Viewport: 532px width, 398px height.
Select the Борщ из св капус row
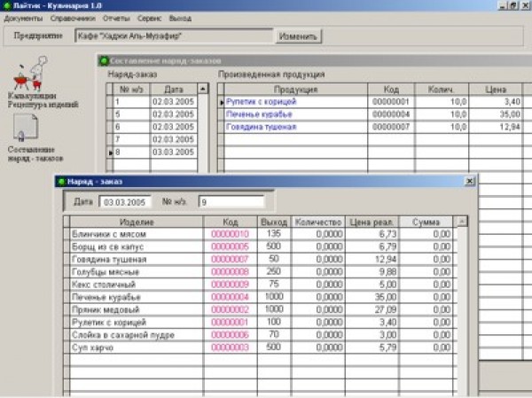click(262, 246)
